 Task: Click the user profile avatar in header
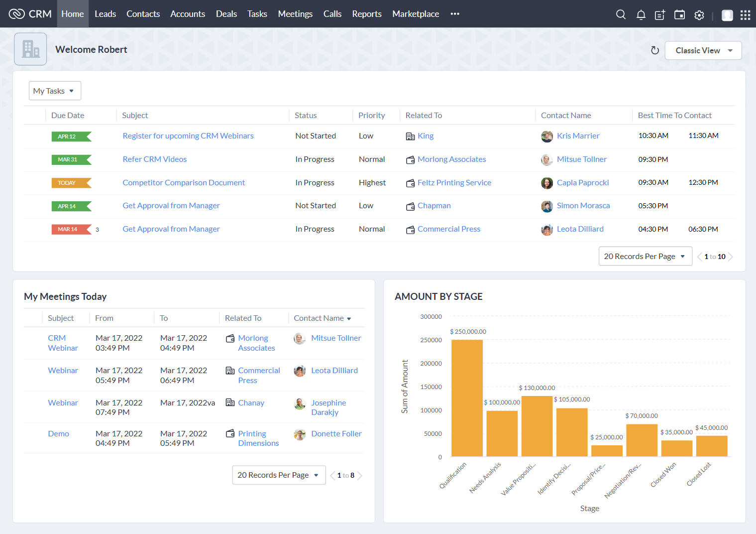pos(727,15)
